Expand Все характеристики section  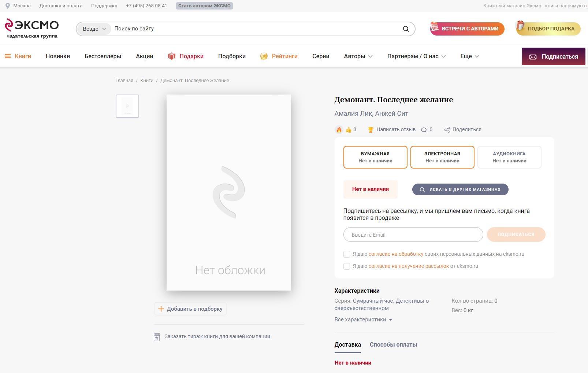click(x=363, y=320)
